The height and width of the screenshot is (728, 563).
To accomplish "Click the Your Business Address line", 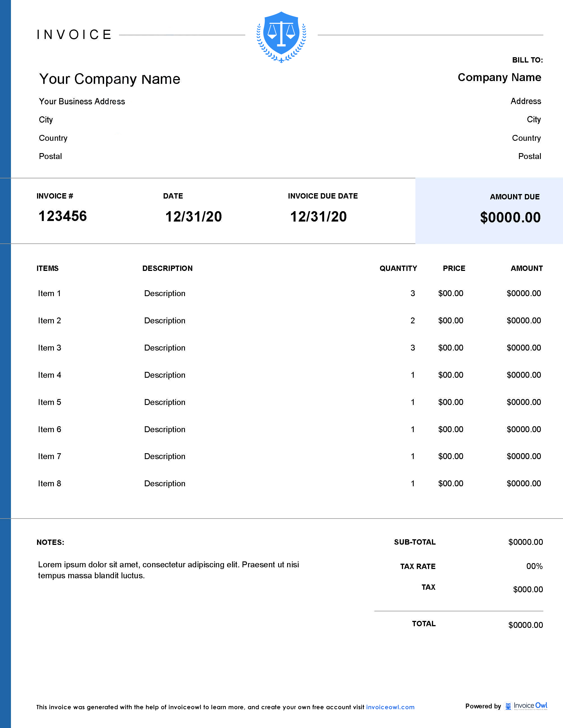I will [82, 101].
